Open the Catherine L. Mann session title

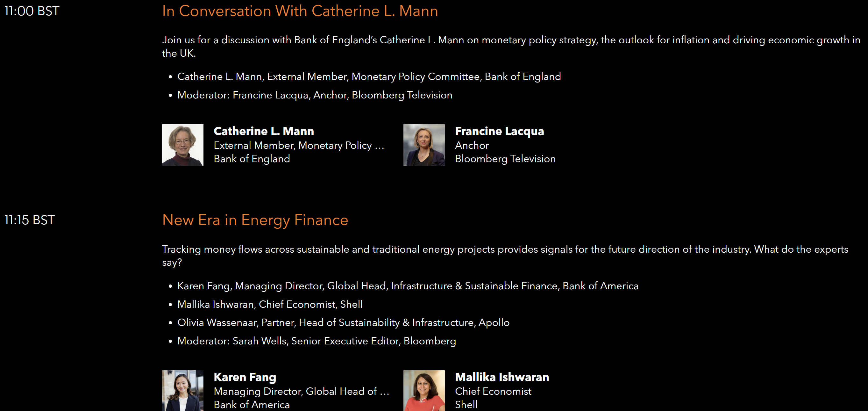click(x=300, y=11)
